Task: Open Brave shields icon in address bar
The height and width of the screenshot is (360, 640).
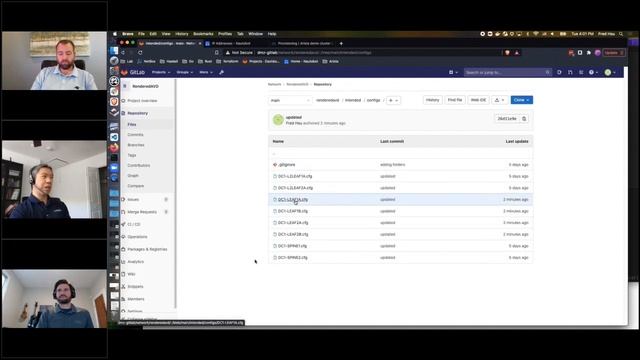Action: (x=507, y=53)
